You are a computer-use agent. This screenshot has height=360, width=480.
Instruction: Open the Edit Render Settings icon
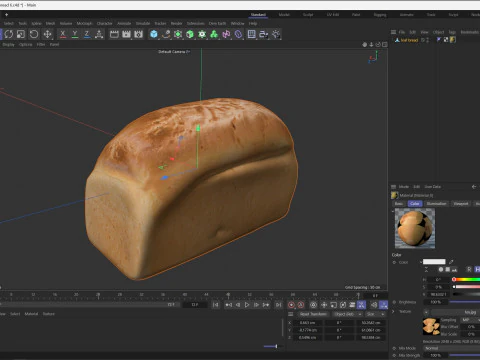pos(138,34)
